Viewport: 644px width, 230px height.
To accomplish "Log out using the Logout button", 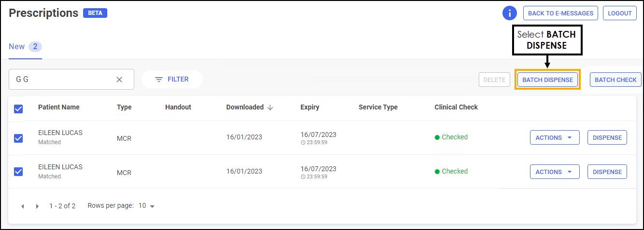I will click(619, 13).
